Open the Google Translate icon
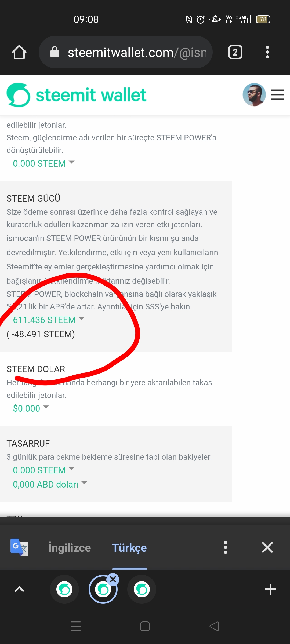290x644 pixels. [x=19, y=547]
